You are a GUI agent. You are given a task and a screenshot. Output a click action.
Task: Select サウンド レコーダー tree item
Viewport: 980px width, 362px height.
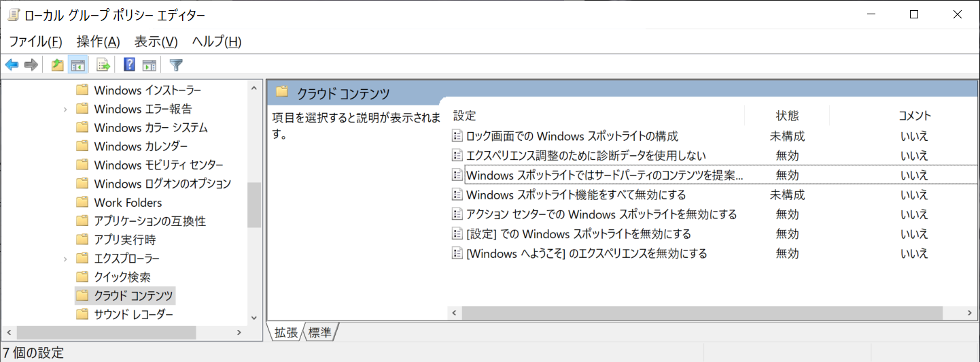coord(134,314)
